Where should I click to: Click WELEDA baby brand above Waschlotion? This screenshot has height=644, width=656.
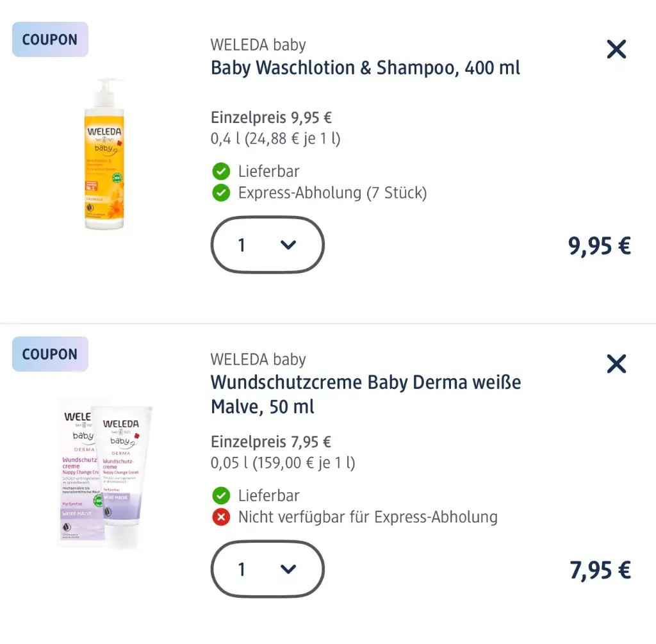click(258, 45)
